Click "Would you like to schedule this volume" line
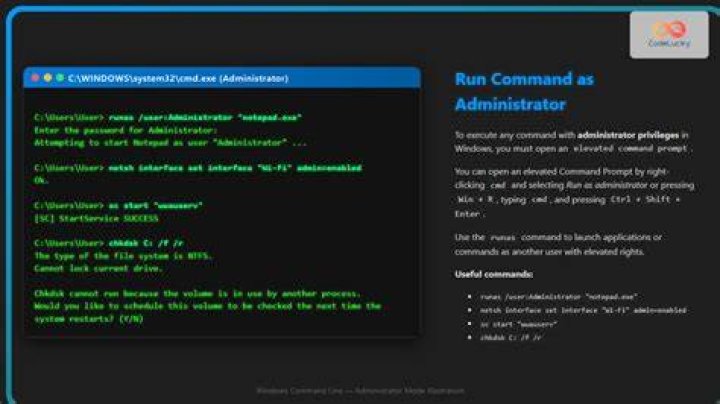The width and height of the screenshot is (720, 404). pos(208,306)
